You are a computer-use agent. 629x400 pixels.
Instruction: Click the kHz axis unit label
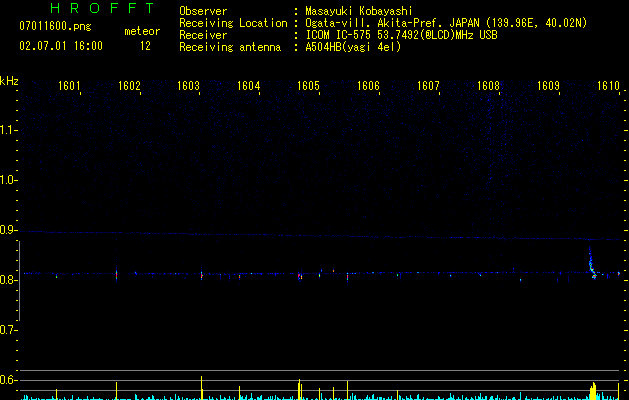(x=9, y=81)
